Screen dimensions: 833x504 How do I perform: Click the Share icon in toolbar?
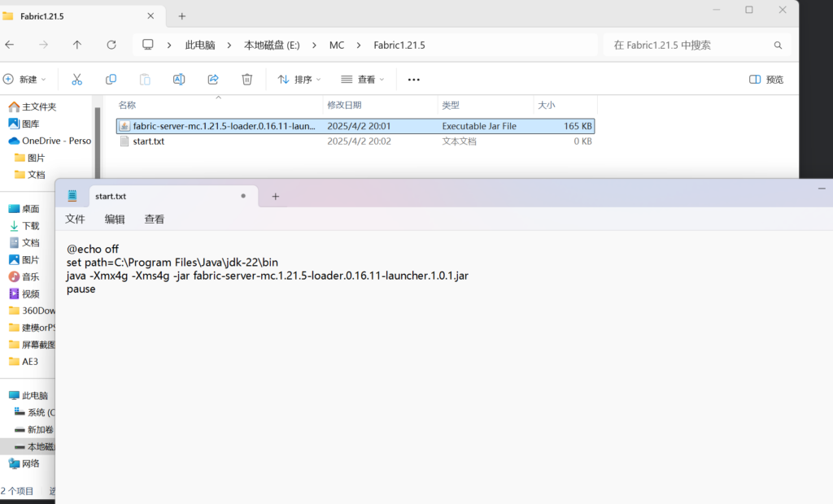[x=213, y=79]
